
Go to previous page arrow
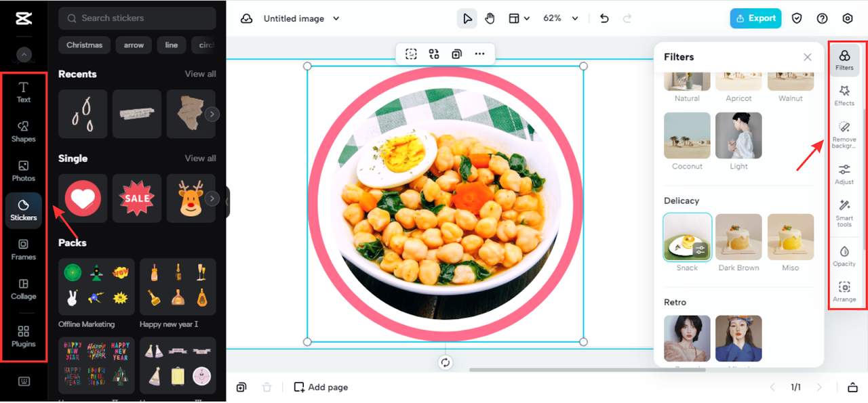(x=772, y=387)
